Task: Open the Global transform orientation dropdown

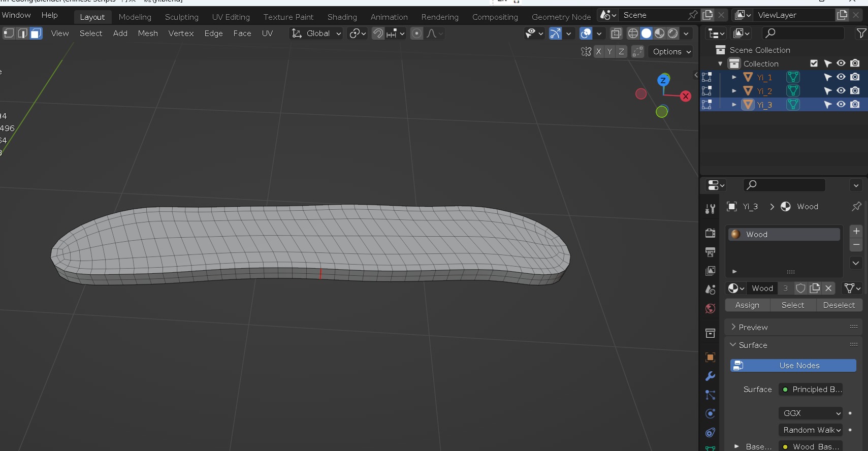Action: point(316,34)
